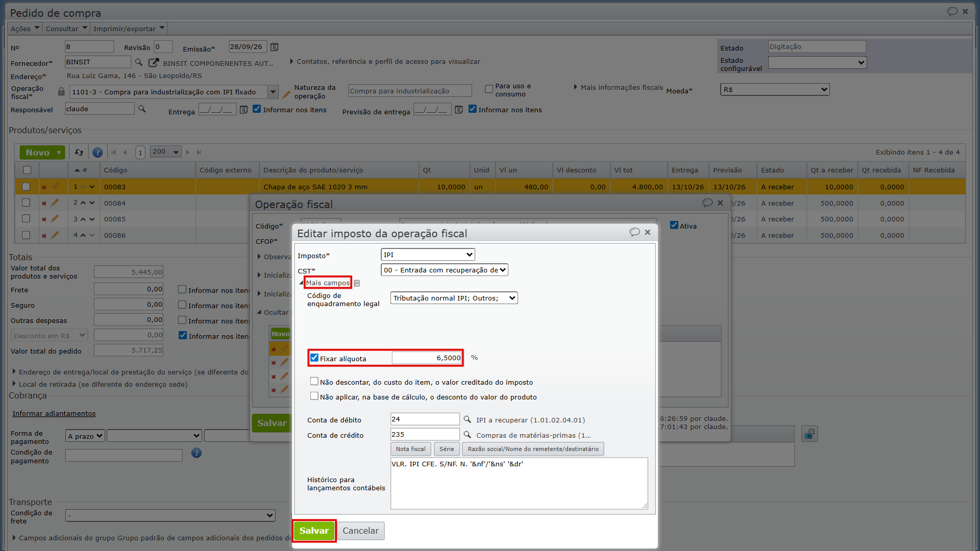Edit item row 00084 with pencil
The image size is (980, 551).
tap(55, 203)
